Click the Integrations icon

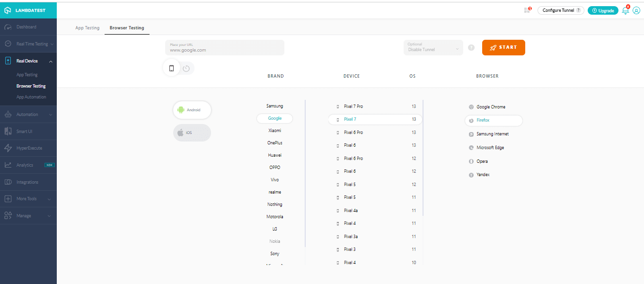[8, 182]
